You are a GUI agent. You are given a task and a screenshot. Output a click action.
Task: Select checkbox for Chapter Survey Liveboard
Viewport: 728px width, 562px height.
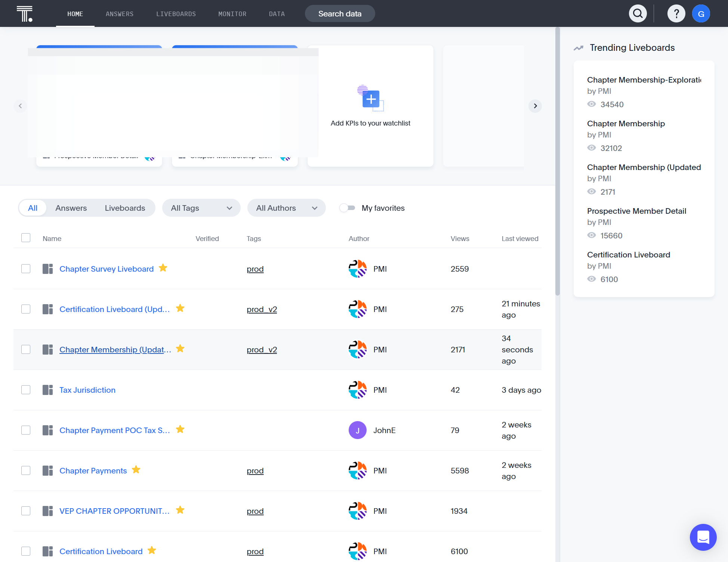(26, 269)
